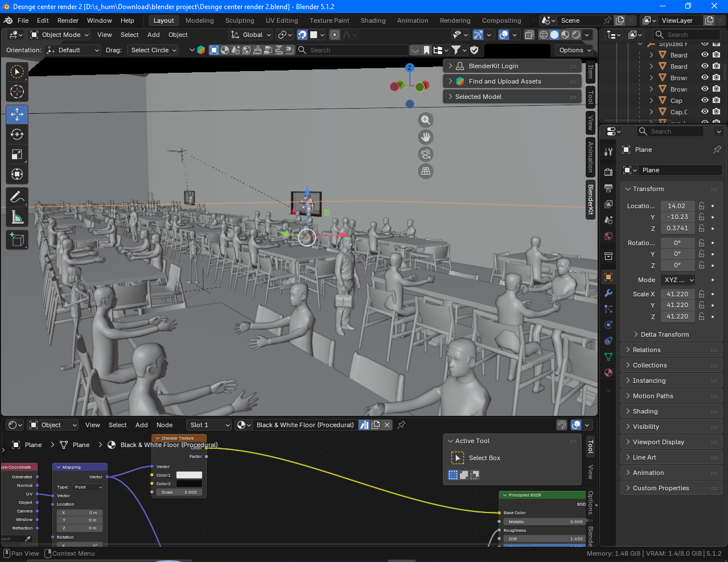
Task: Switch to the UV Editing workspace tab
Action: click(x=282, y=20)
